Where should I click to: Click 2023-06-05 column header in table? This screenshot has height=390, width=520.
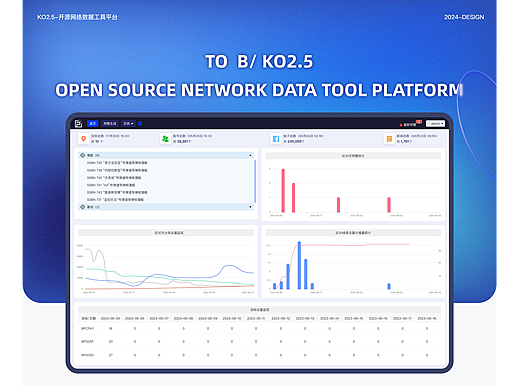coord(110,319)
